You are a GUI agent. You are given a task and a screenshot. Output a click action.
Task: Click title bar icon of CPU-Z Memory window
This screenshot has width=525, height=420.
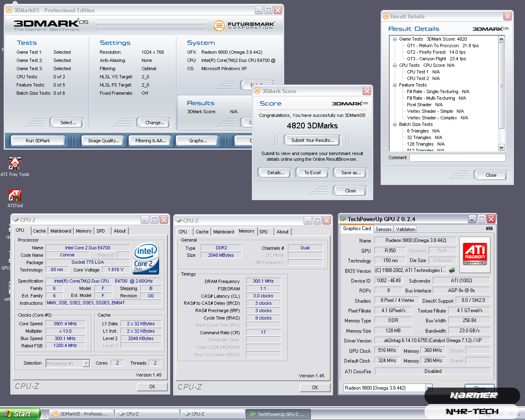pyautogui.click(x=178, y=221)
